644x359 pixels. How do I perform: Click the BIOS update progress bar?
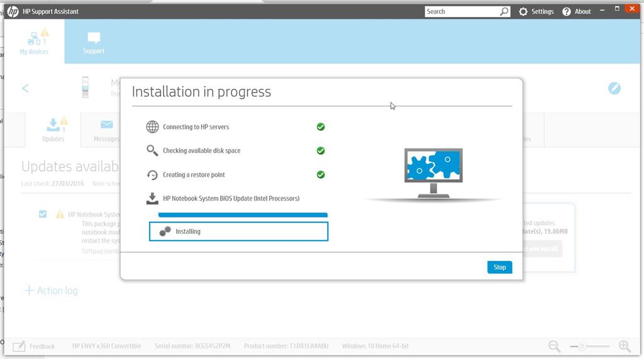tap(243, 215)
